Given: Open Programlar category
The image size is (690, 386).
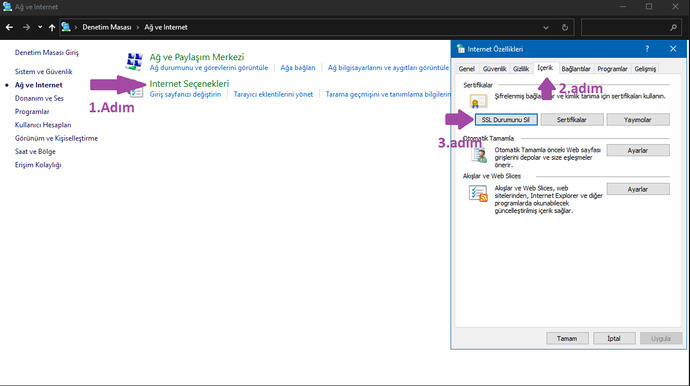Looking at the screenshot, I should pyautogui.click(x=32, y=111).
